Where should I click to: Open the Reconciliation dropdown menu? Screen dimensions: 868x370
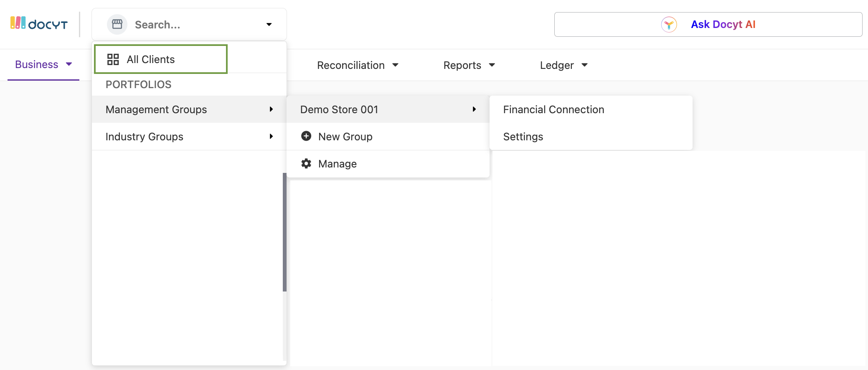click(x=358, y=65)
